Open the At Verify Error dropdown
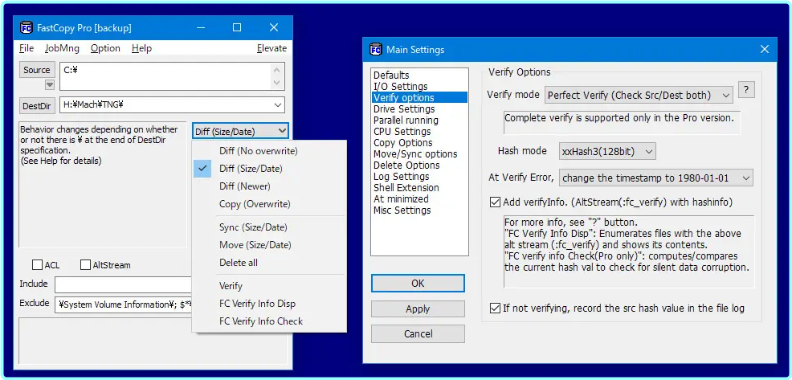Image resolution: width=792 pixels, height=380 pixels. click(656, 178)
